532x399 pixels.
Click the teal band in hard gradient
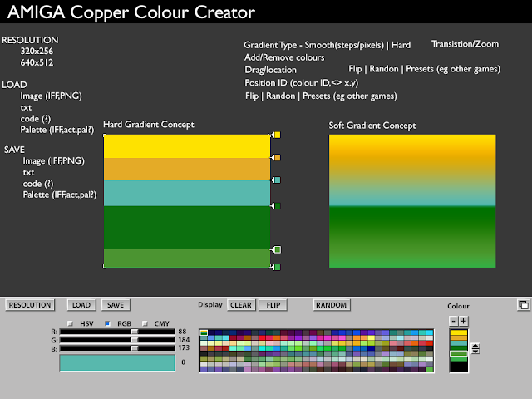click(187, 193)
